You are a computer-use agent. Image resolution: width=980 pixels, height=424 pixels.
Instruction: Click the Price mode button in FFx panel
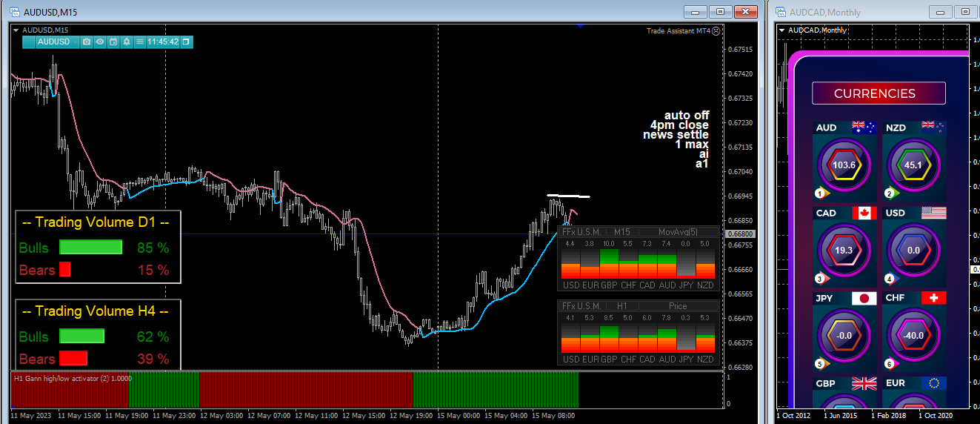(x=678, y=305)
